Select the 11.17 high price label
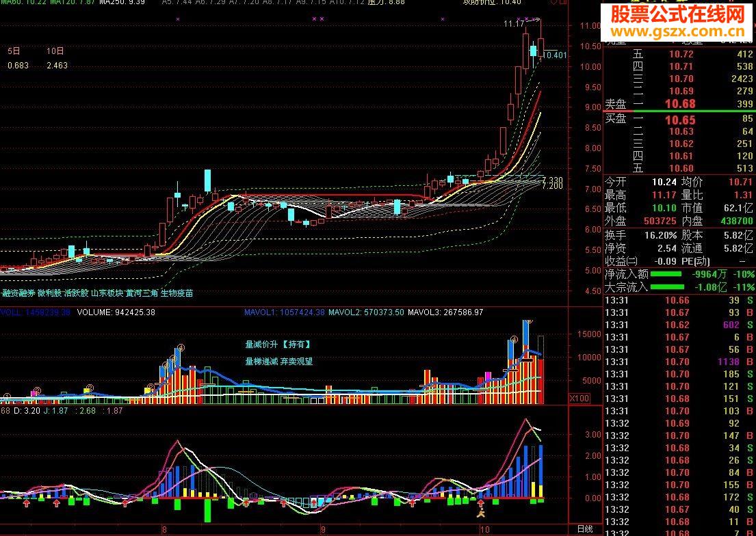The width and height of the screenshot is (756, 536). (514, 24)
